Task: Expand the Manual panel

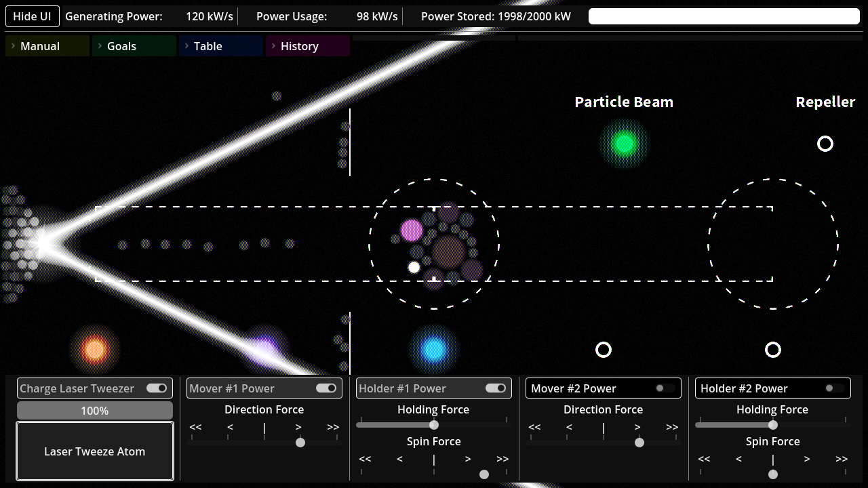Action: [47, 46]
